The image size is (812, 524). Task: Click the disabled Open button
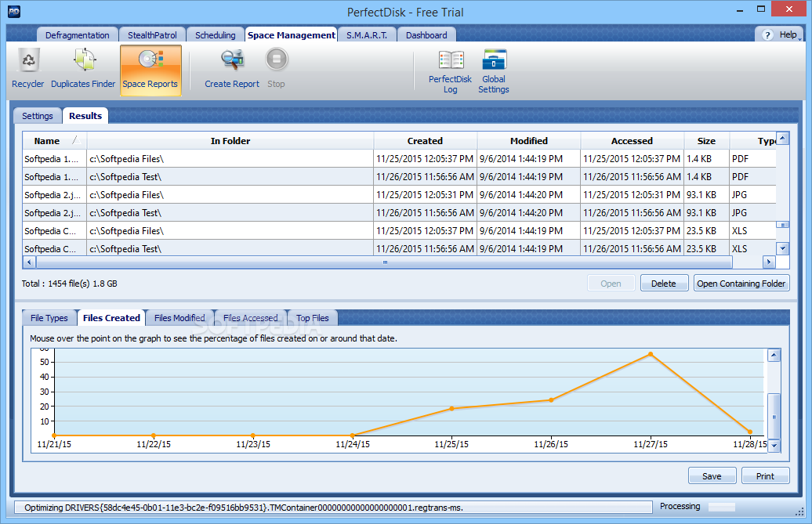point(611,284)
